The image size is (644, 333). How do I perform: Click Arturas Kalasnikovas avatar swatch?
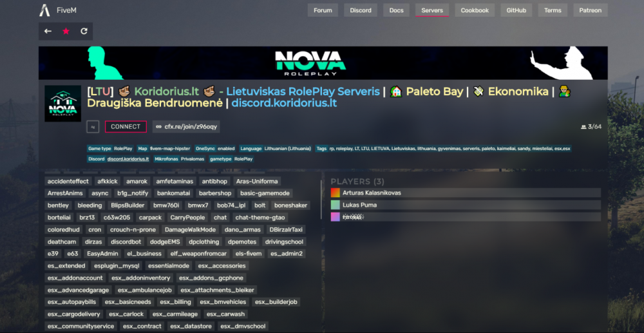[336, 193]
